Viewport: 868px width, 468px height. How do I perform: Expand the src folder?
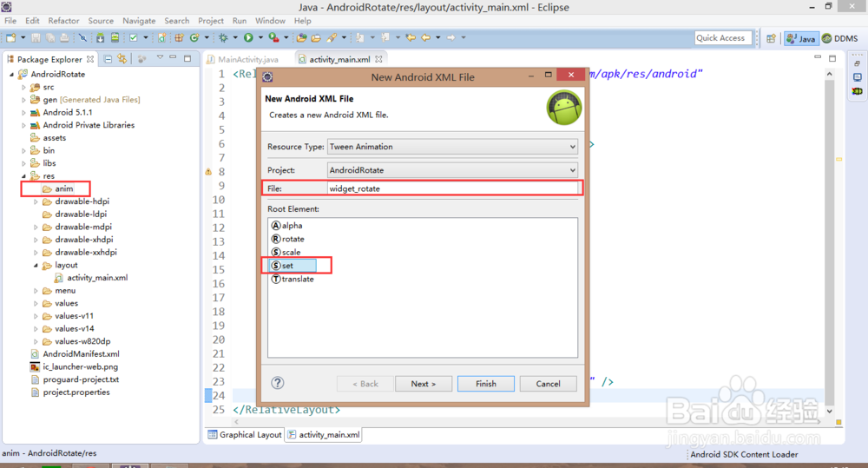point(23,87)
